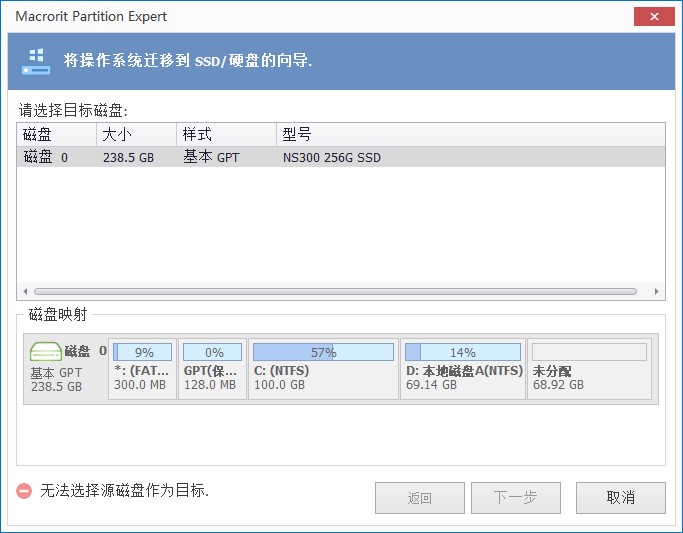Click the 型号 column header
Viewport: 683px width, 533px height.
click(x=470, y=134)
